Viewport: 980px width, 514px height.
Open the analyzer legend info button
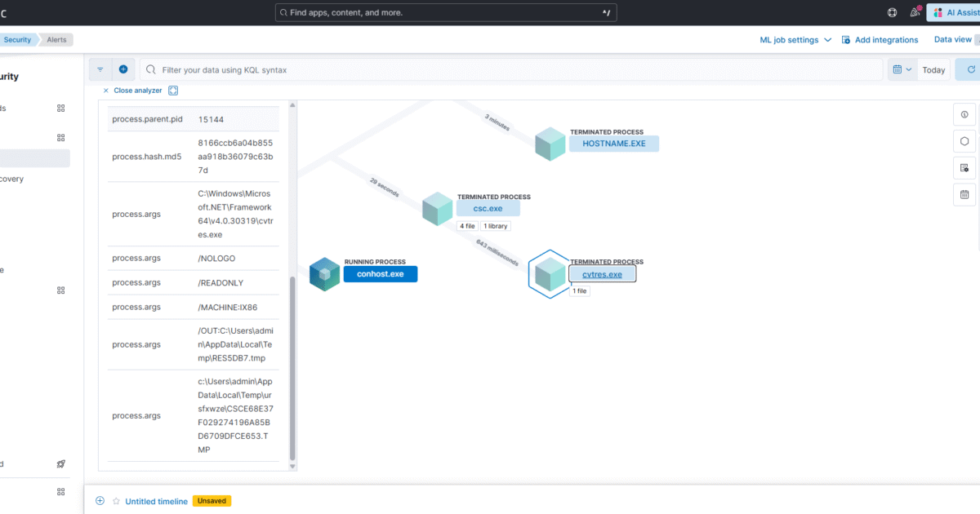(x=964, y=114)
